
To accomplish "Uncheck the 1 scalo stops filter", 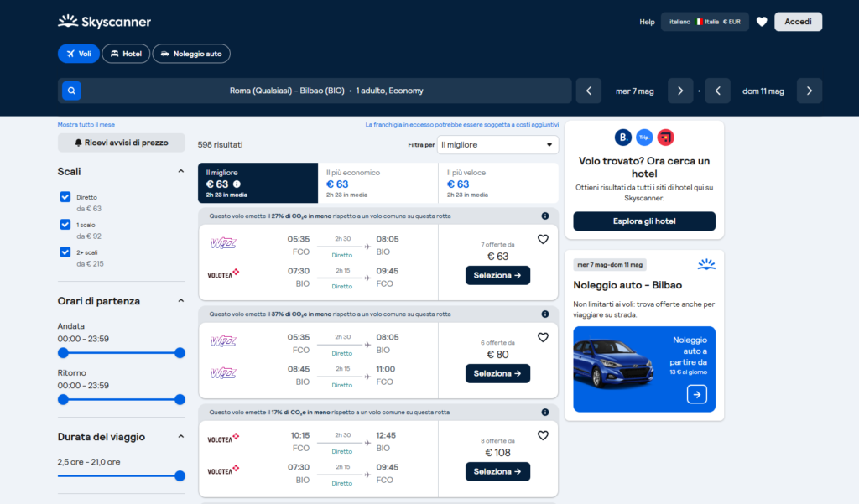I will click(65, 224).
